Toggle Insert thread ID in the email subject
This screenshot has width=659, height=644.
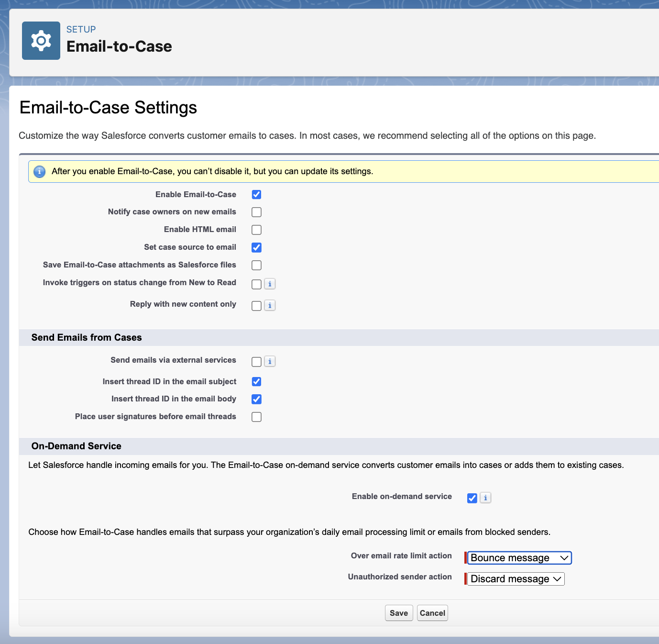[256, 381]
